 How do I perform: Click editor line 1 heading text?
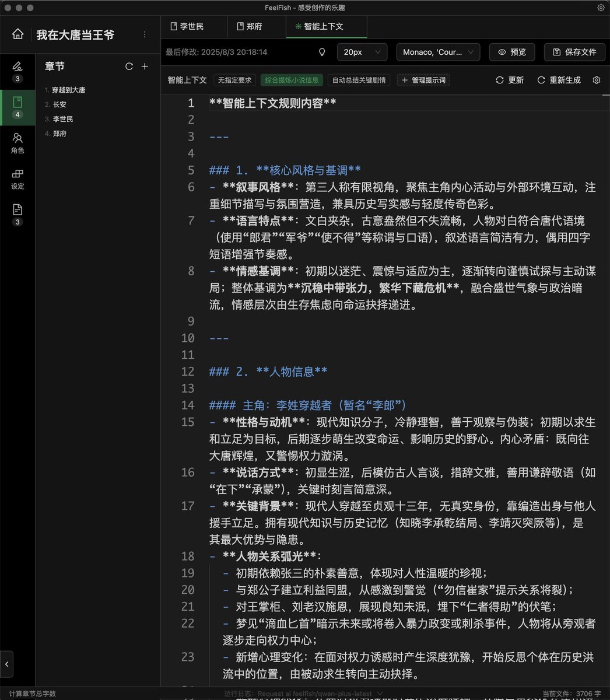tap(273, 103)
